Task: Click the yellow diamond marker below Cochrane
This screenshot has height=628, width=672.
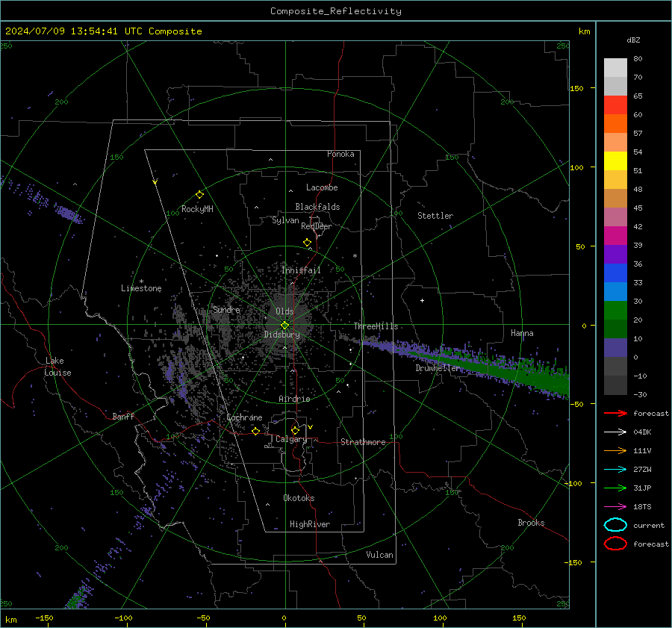Action: pos(255,431)
